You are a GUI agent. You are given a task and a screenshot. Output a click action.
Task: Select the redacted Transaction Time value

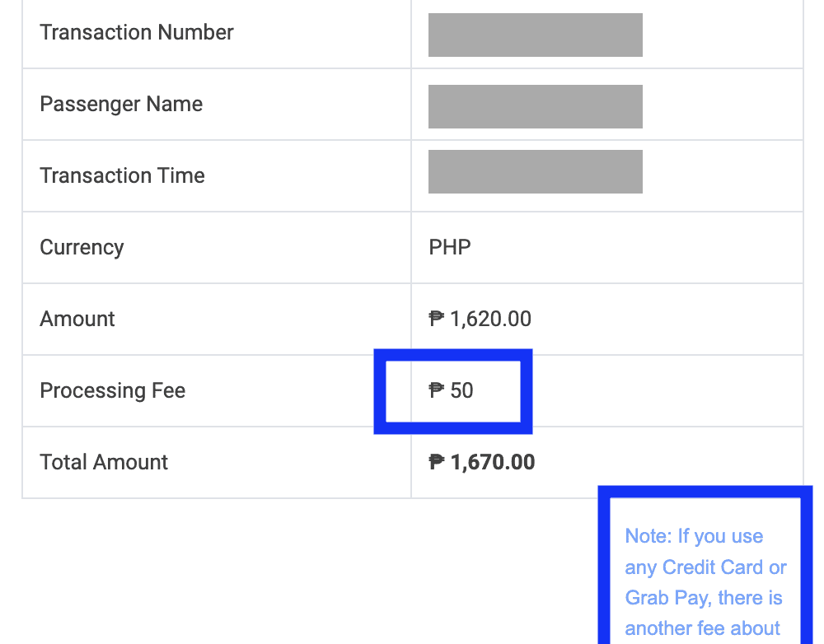pos(535,171)
